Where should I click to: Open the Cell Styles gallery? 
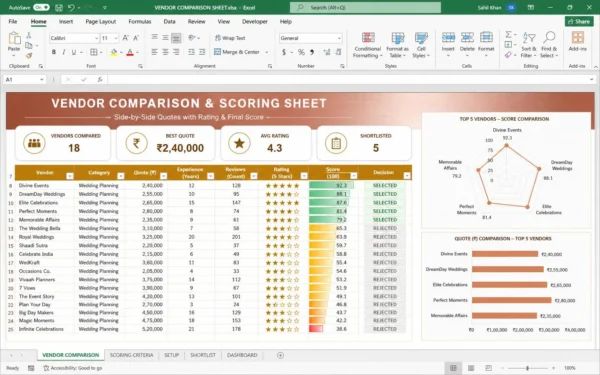coord(421,45)
